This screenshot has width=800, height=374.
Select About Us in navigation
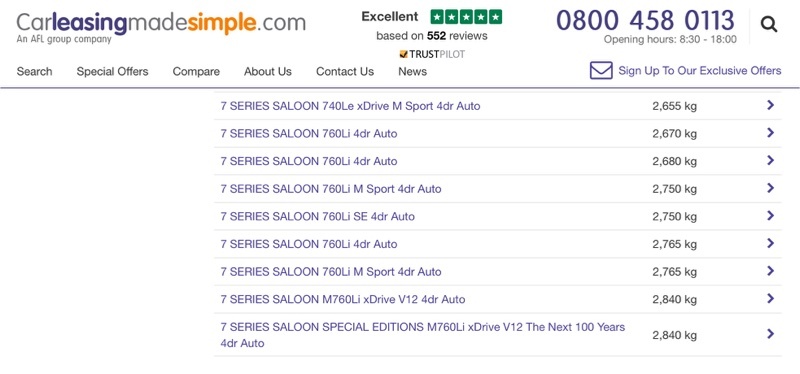[x=268, y=71]
